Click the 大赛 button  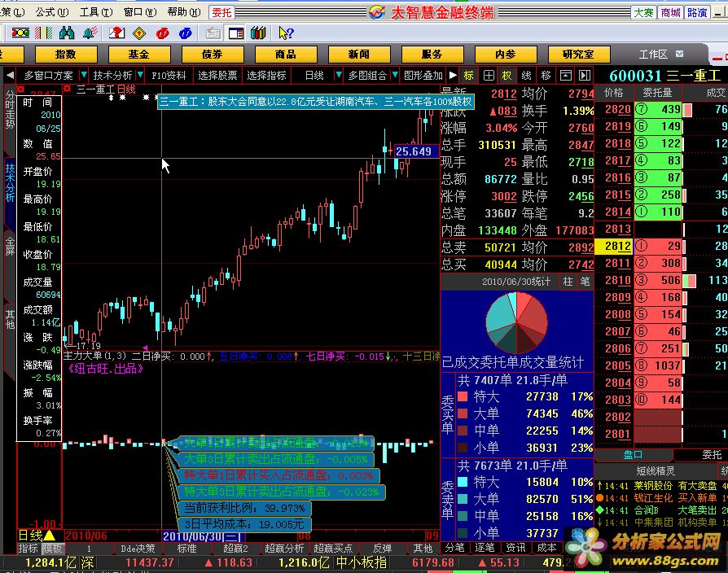click(643, 12)
